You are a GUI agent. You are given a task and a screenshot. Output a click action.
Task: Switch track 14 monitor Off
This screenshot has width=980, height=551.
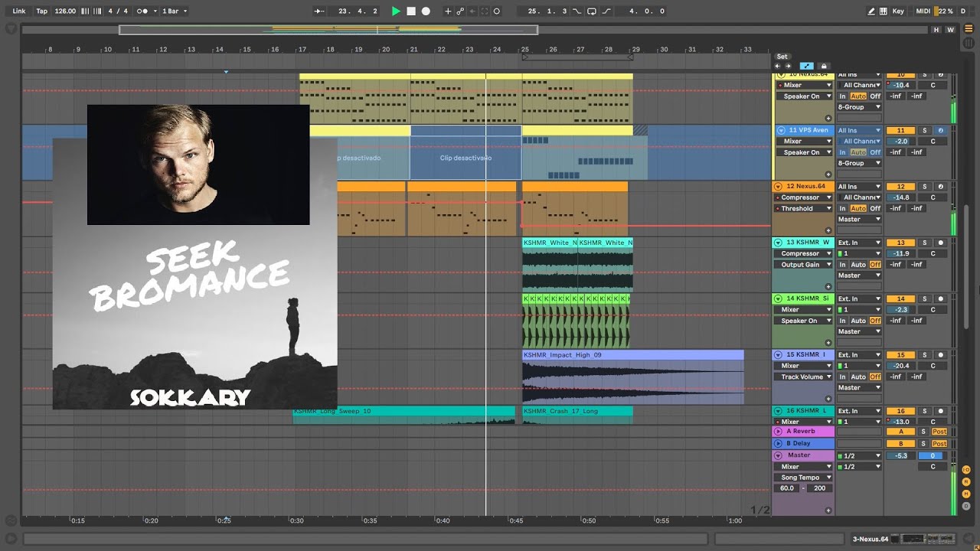[875, 321]
